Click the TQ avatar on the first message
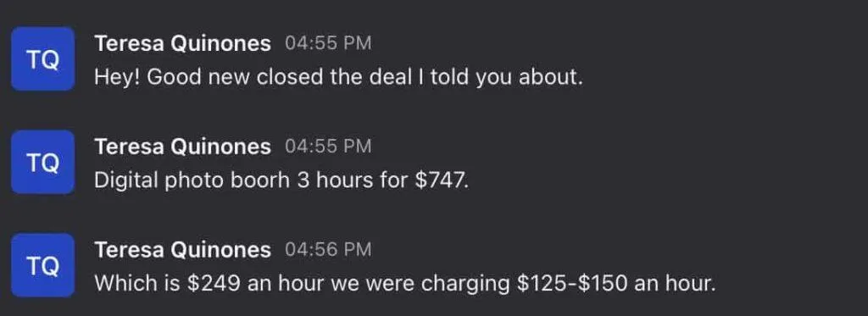 42,58
